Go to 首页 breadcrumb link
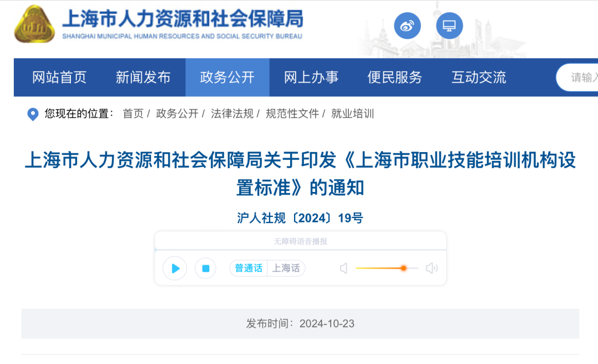 (x=133, y=113)
